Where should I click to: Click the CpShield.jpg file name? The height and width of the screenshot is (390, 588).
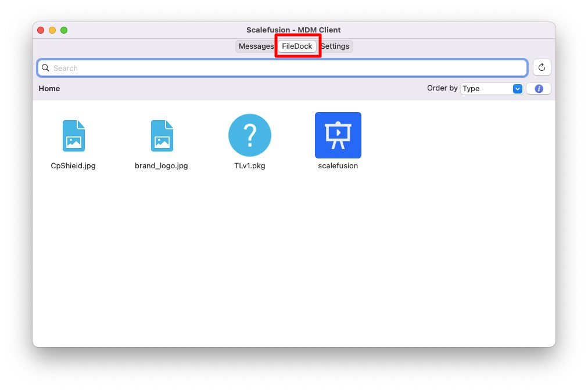coord(73,165)
